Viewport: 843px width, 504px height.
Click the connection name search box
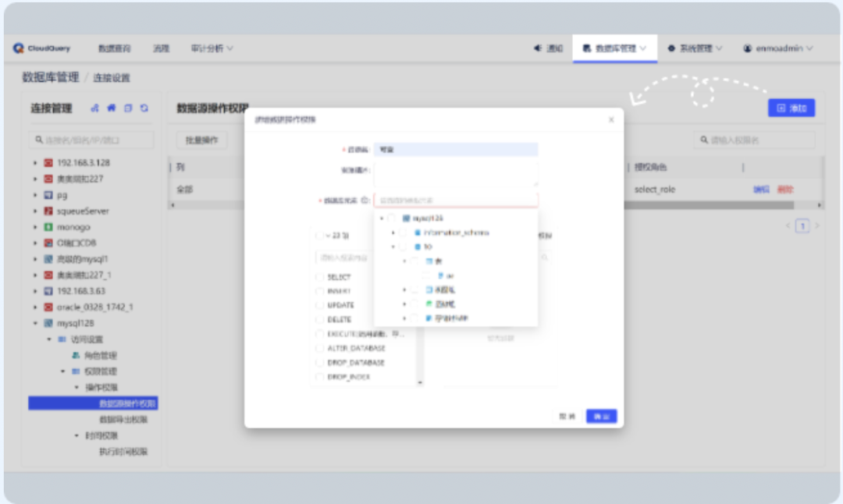91,140
